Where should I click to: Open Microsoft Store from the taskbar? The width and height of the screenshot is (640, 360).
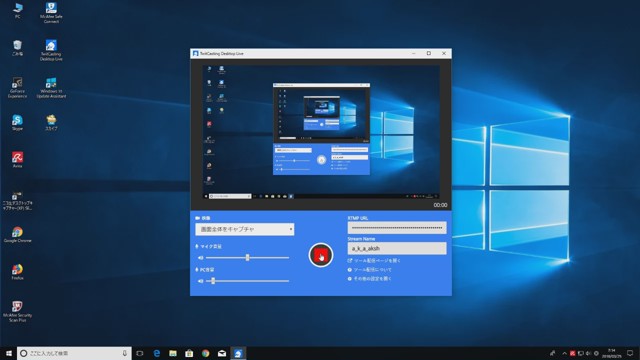click(189, 353)
